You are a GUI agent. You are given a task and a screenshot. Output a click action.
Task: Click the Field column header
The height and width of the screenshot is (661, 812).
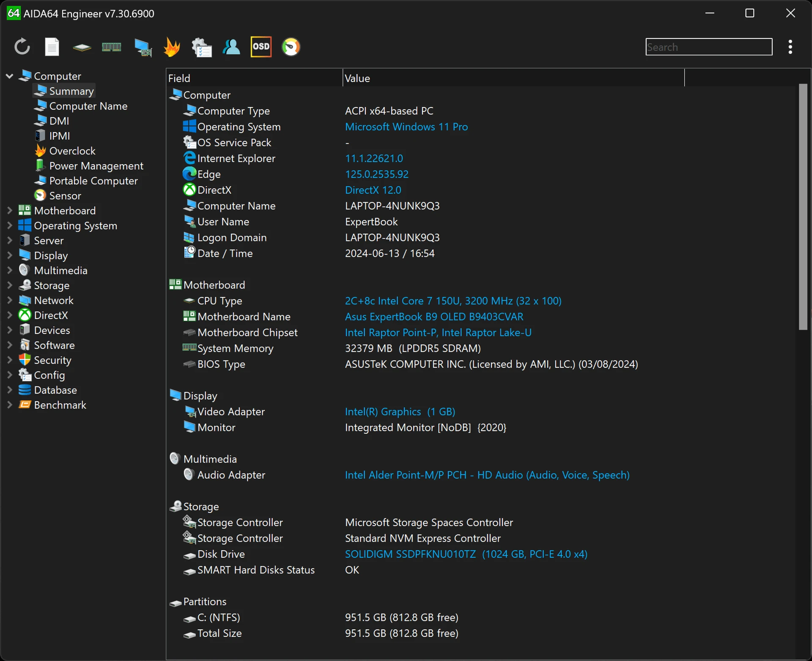254,78
